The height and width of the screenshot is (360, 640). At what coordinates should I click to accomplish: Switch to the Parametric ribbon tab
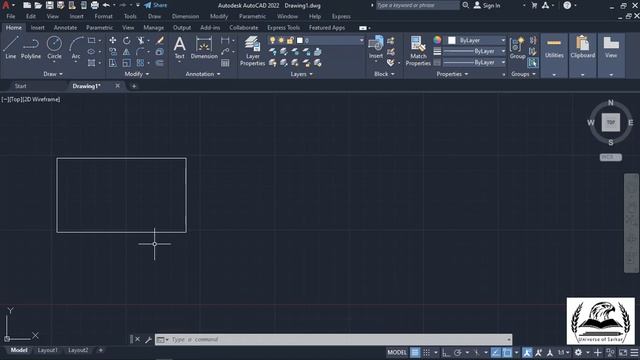(x=100, y=27)
